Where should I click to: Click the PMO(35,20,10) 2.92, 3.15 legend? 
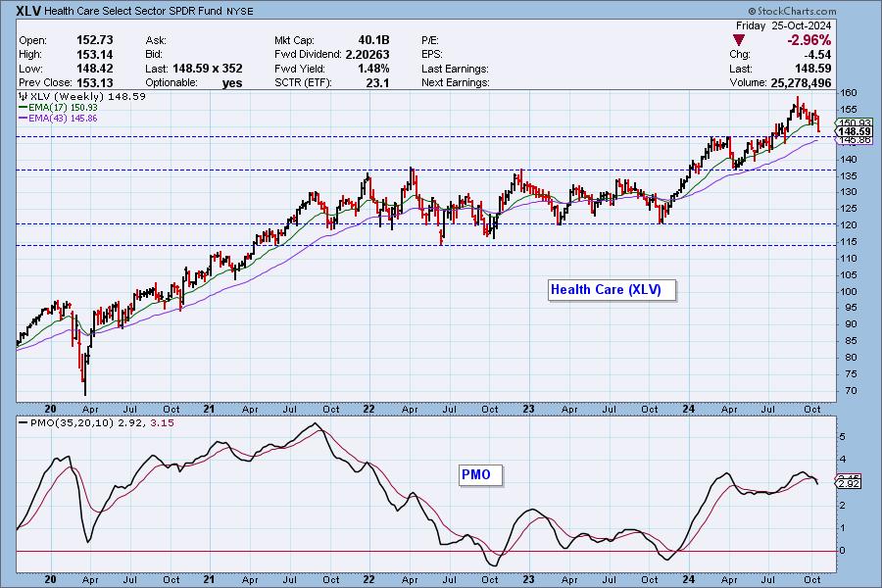coord(102,422)
